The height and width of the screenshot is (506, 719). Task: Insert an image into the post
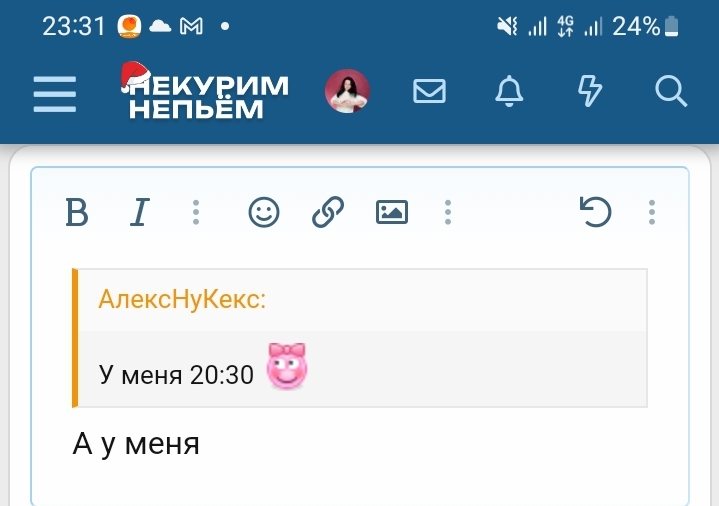coord(392,212)
